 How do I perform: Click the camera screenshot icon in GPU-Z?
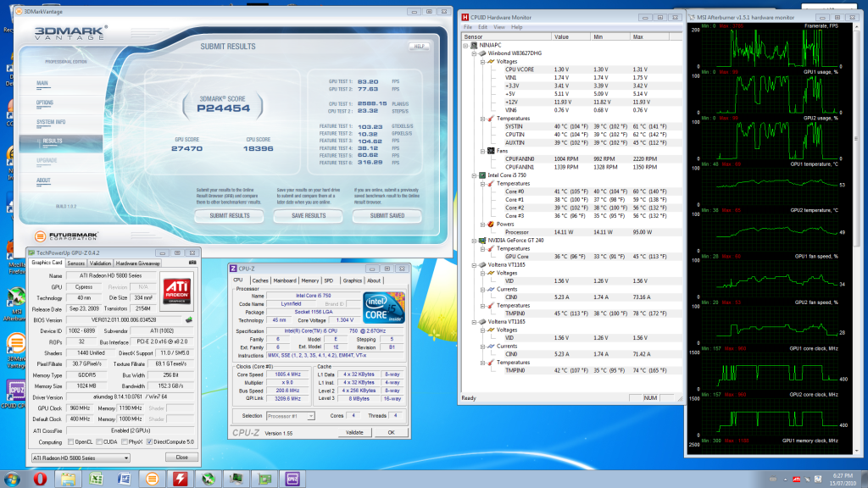pyautogui.click(x=192, y=263)
